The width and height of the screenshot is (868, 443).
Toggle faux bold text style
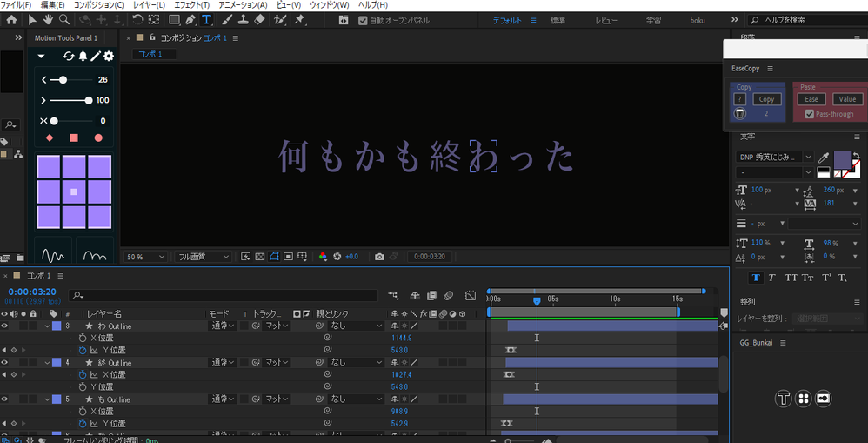pyautogui.click(x=756, y=277)
